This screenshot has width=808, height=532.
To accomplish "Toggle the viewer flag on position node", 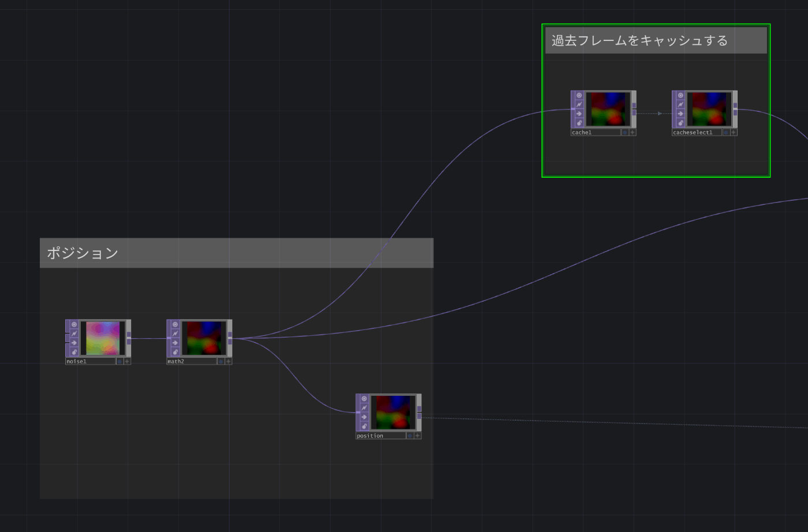I will coord(365,399).
